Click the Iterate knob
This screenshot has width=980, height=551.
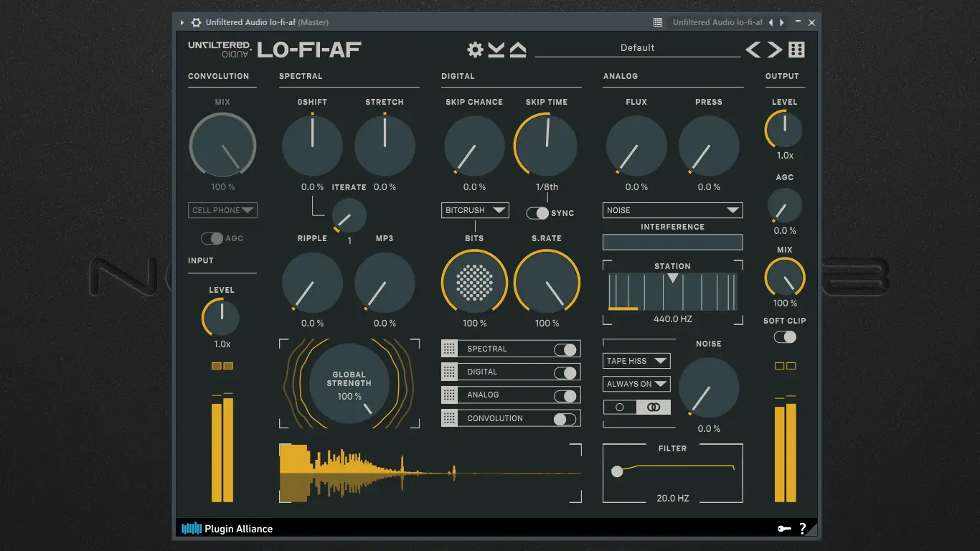[x=349, y=215]
